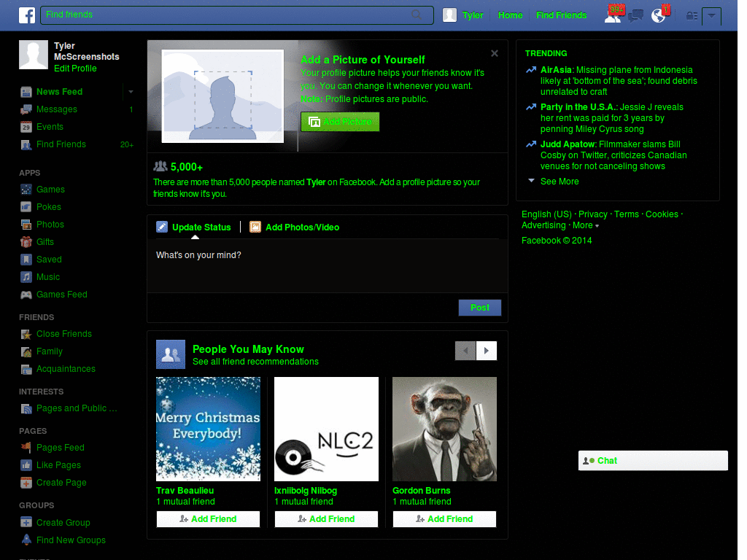This screenshot has width=747, height=560.
Task: Open privacy shortcuts lock icon
Action: click(x=692, y=16)
